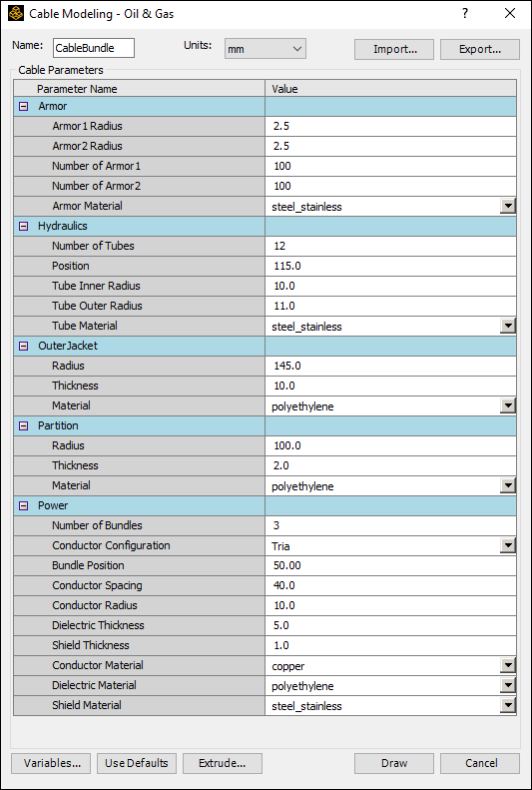Open the Units dropdown
The image size is (532, 790).
(266, 49)
